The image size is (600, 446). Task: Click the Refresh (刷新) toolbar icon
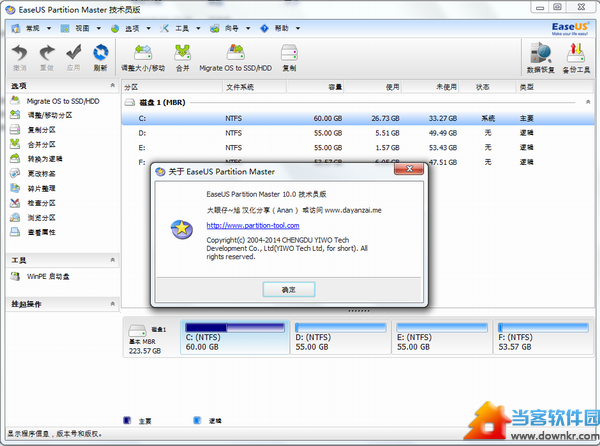point(100,52)
